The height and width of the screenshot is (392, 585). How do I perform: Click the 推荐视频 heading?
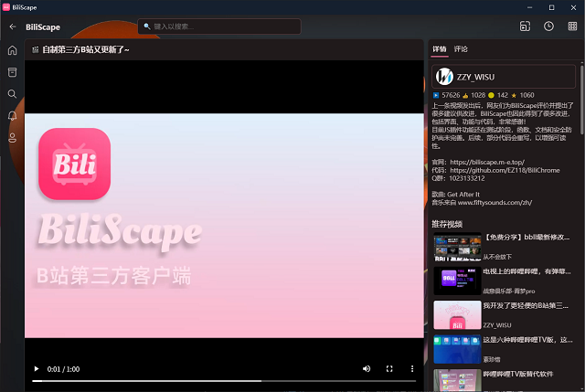click(x=447, y=224)
